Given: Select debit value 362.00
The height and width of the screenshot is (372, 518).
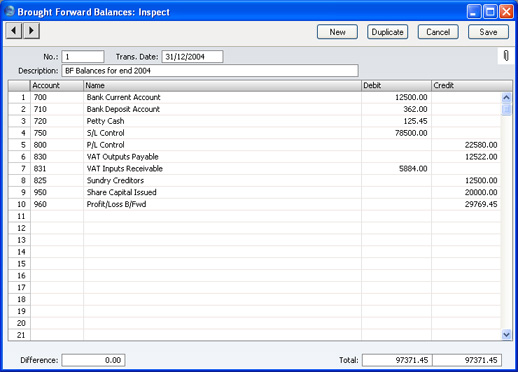Looking at the screenshot, I should [396, 109].
